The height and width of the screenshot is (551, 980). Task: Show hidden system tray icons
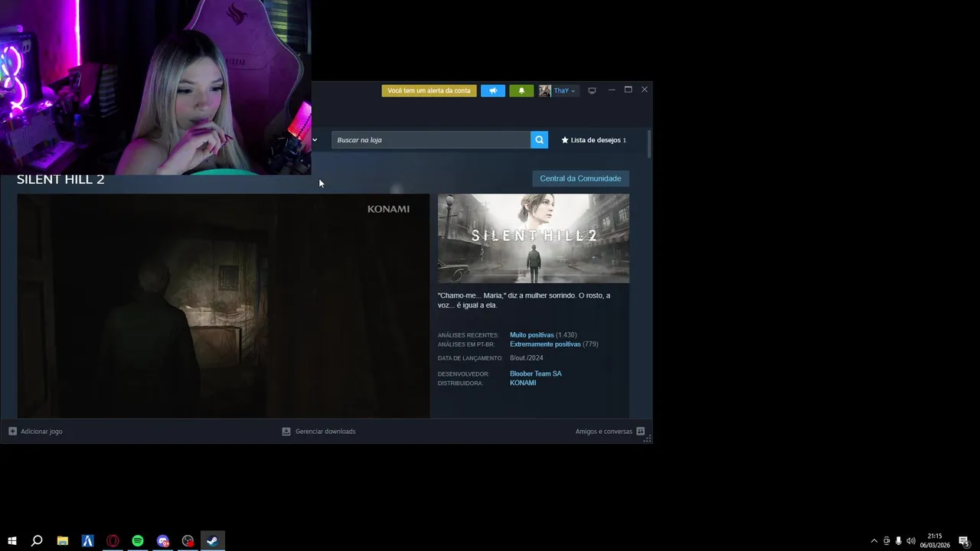click(x=874, y=541)
